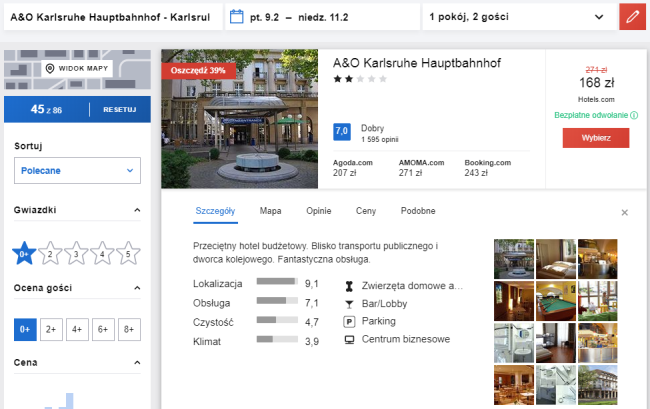Click the Agoda.com 207 zł offer
650x409 pixels.
[x=352, y=168]
